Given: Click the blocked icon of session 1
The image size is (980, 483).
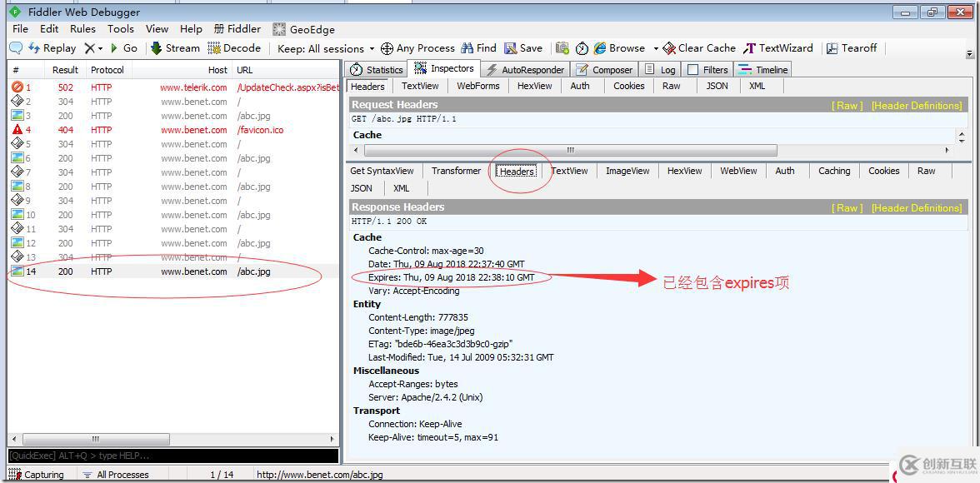Looking at the screenshot, I should tap(17, 87).
